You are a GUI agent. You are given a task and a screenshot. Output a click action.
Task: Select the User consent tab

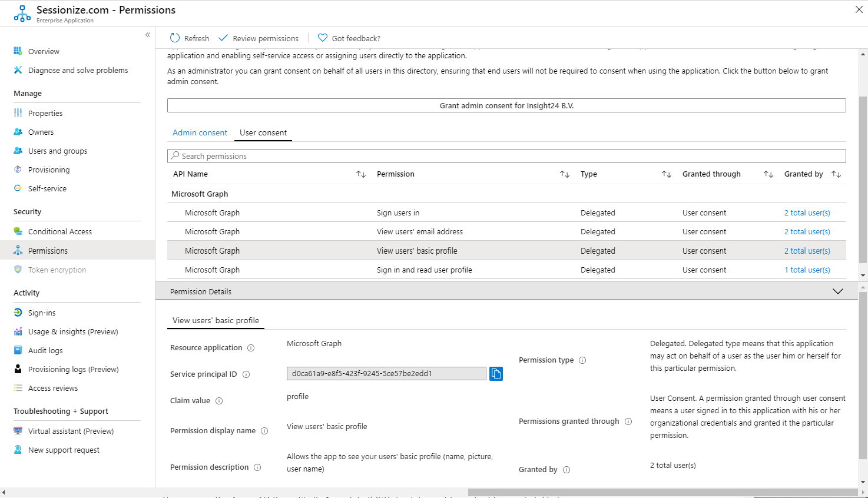[x=263, y=132]
